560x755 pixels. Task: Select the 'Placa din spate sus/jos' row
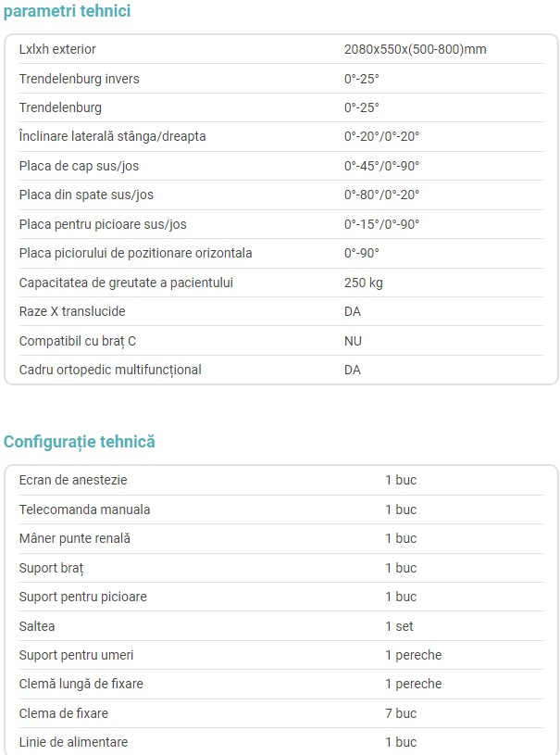pyautogui.click(x=281, y=195)
